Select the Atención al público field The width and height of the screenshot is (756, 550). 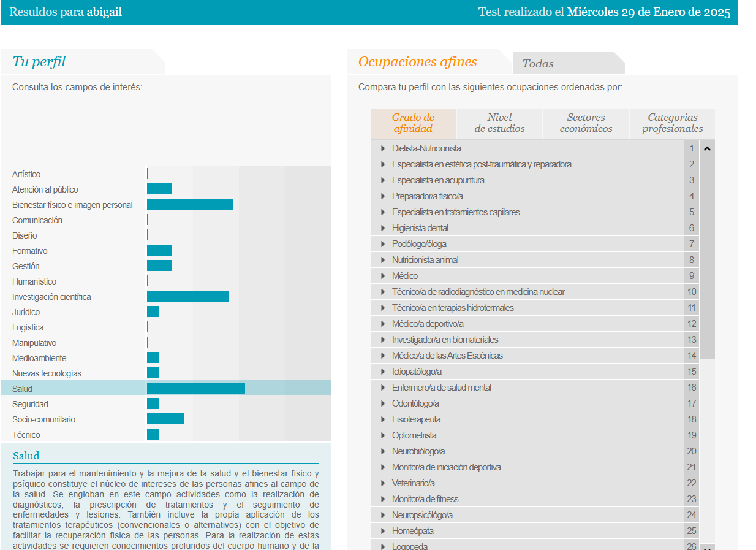45,189
